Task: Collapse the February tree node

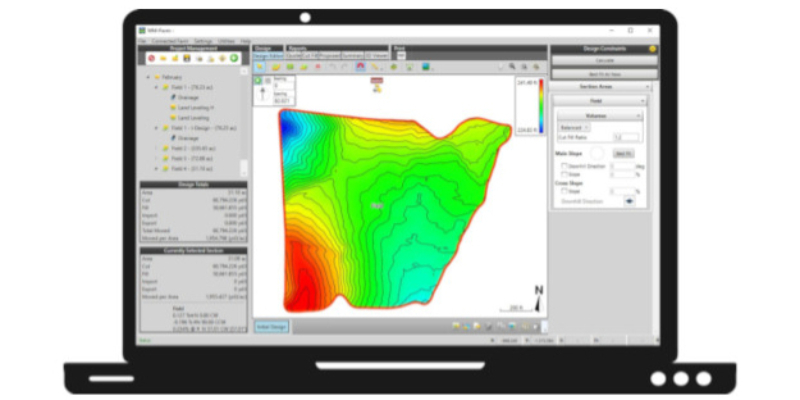Action: 148,77
